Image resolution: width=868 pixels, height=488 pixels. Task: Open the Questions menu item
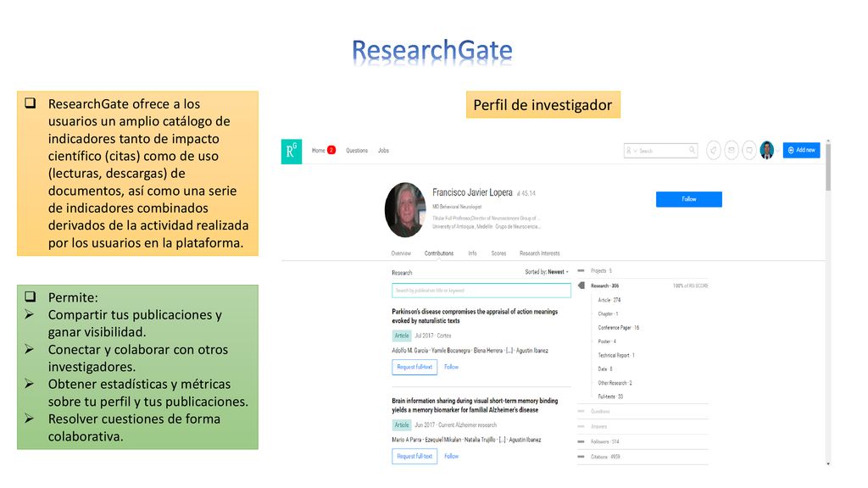pyautogui.click(x=357, y=151)
